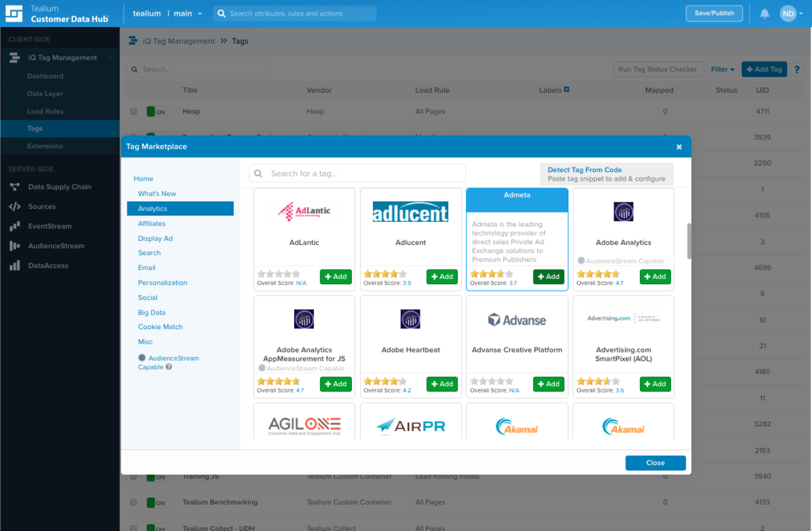Select the Cookie Match category
Screen dimensions: 812x531
pyautogui.click(x=160, y=327)
